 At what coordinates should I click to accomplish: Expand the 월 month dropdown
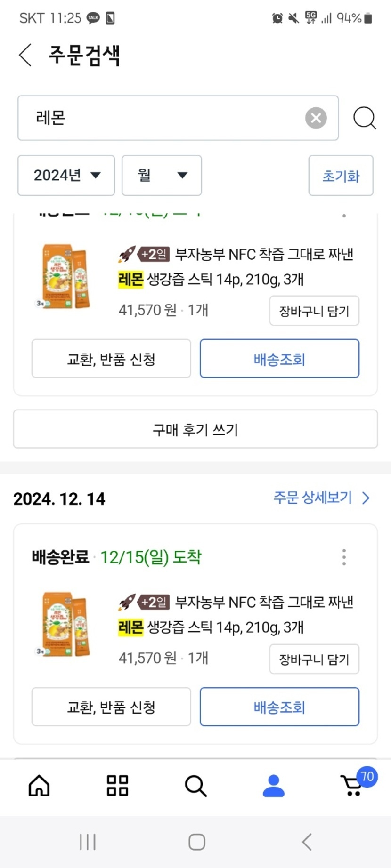pos(162,175)
